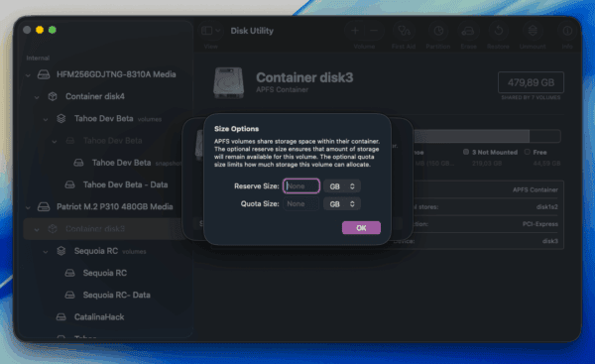Click the APFS Container value in the info table
The image size is (595, 364).
click(x=535, y=189)
